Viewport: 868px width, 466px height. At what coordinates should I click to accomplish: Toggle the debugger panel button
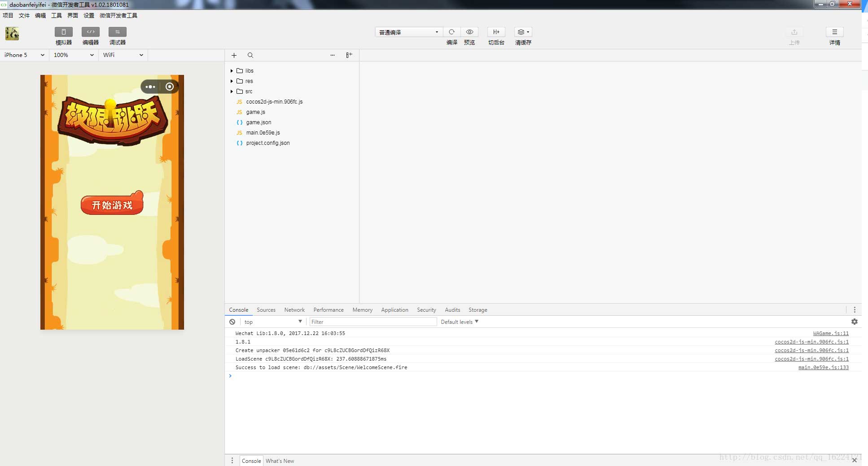tap(117, 32)
